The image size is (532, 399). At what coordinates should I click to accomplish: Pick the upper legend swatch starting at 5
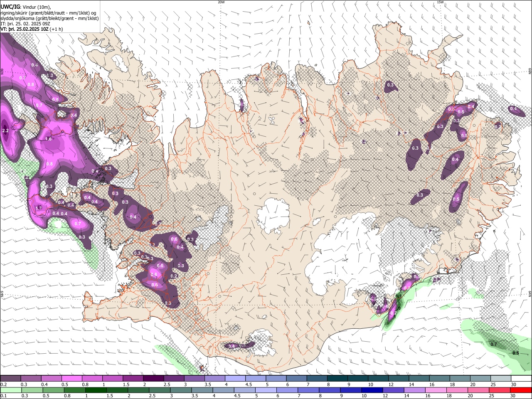pyautogui.click(x=276, y=378)
